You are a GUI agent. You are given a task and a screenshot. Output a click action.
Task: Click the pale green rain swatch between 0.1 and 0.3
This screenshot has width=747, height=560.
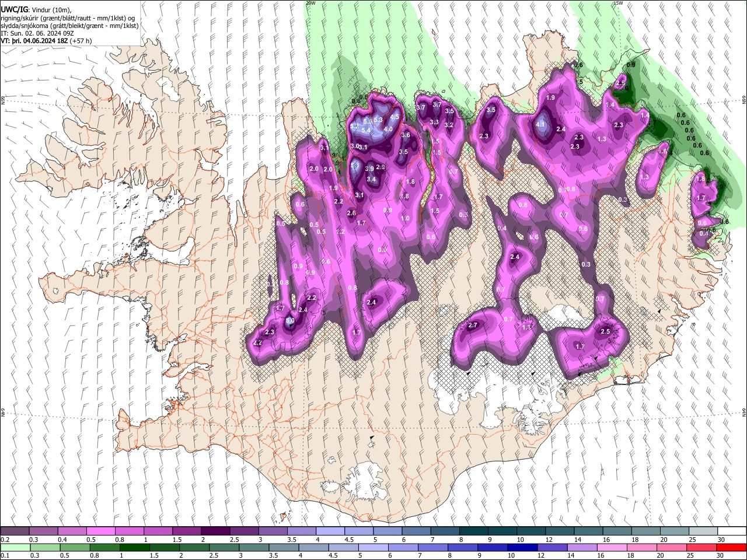point(15,547)
